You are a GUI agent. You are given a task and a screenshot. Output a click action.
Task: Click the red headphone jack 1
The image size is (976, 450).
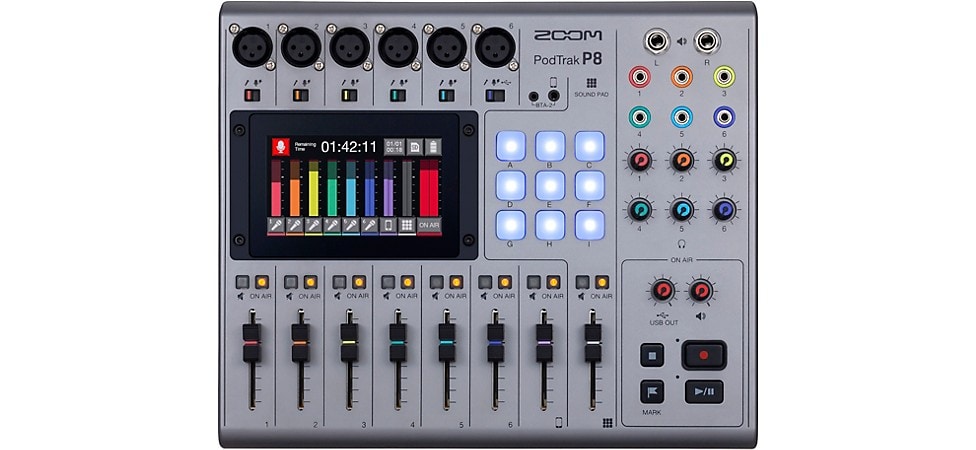click(639, 77)
